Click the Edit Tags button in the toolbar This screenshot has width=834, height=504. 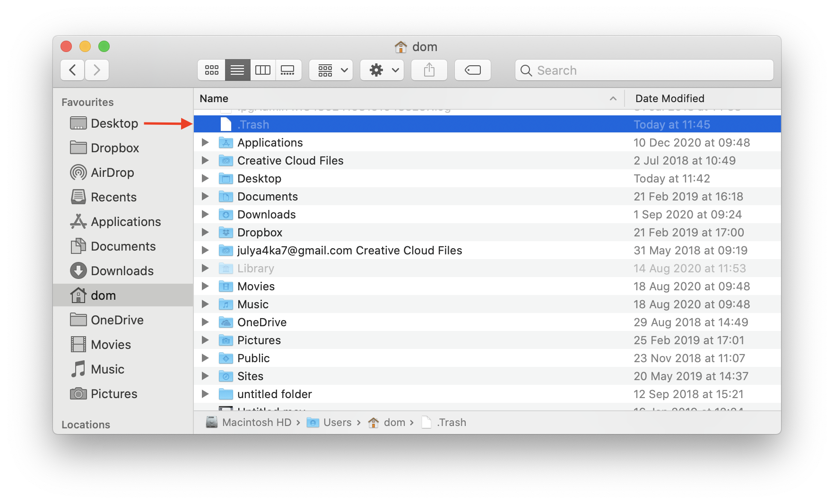(472, 70)
